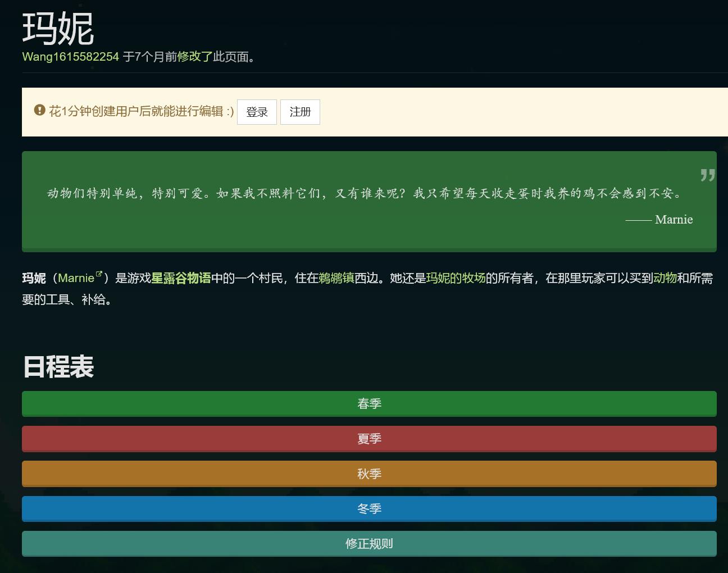Click the external-link icon after Marnie
This screenshot has height=573, width=728.
(99, 275)
